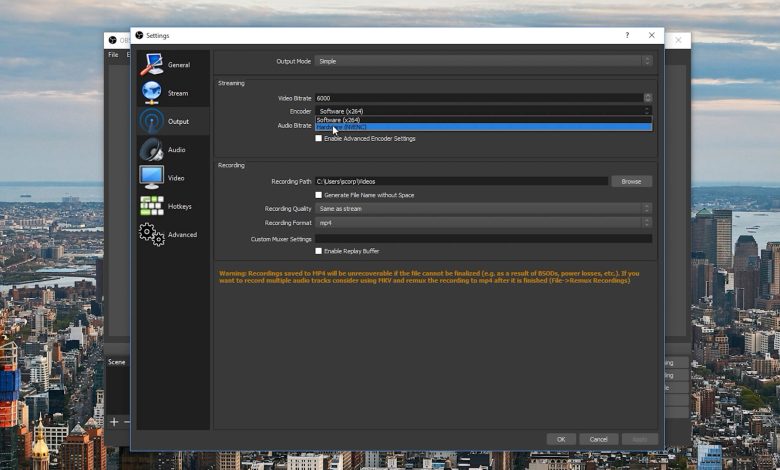Click the Output broadcast icon
The width and height of the screenshot is (780, 470).
point(151,121)
